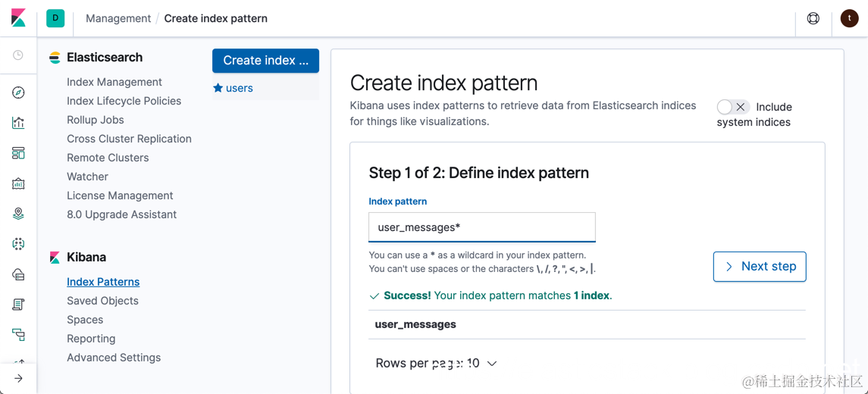Open Discover from the side navigation
Screen dimensions: 868x394
pyautogui.click(x=18, y=92)
